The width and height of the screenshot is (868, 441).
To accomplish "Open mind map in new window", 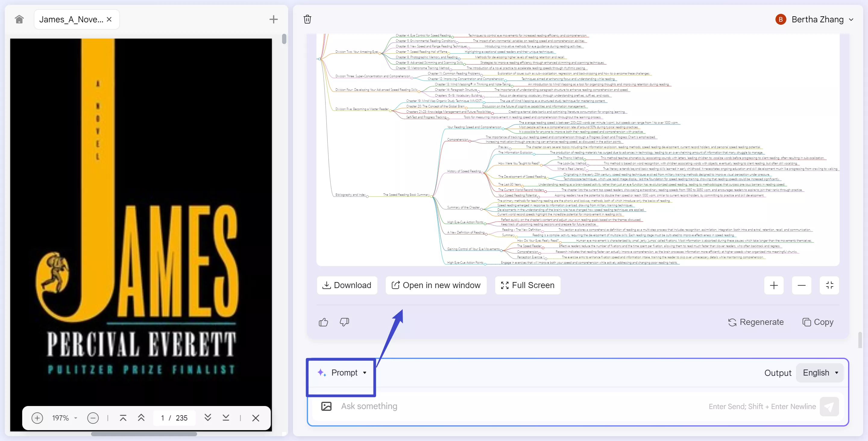I will click(x=436, y=285).
